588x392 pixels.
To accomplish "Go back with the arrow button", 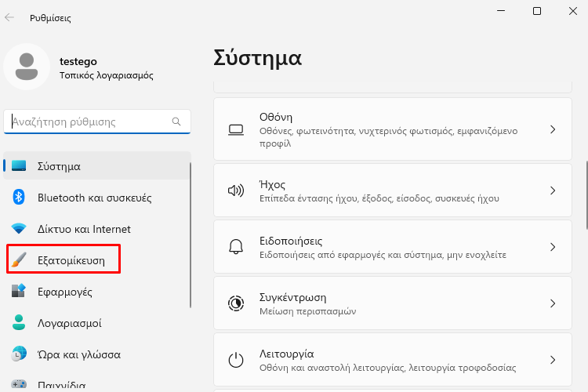I will pyautogui.click(x=9, y=17).
